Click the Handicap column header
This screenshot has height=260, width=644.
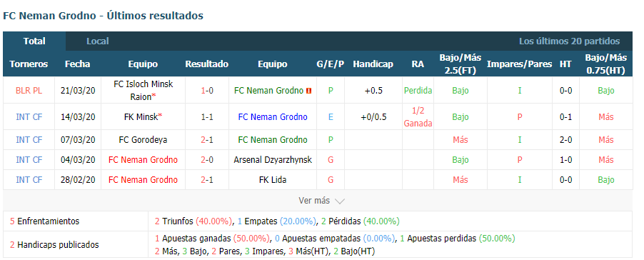pos(373,64)
